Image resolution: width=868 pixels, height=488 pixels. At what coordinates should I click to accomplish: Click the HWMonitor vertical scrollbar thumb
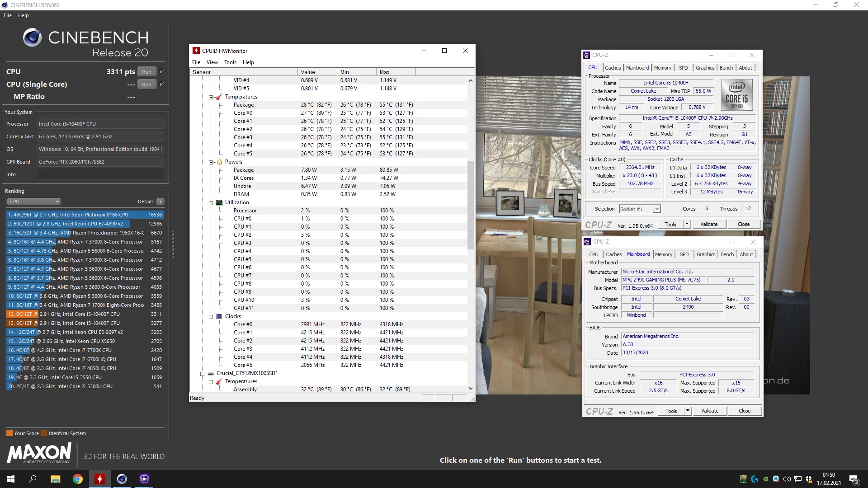pyautogui.click(x=471, y=205)
